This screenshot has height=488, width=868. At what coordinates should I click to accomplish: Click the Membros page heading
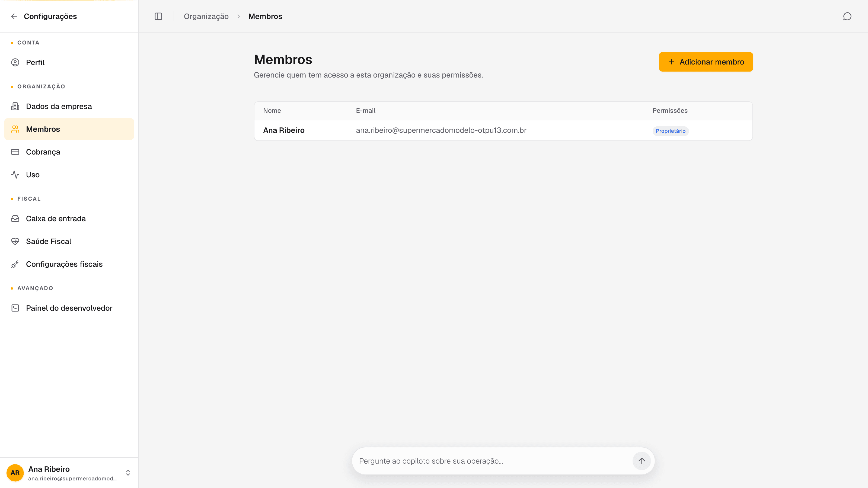[283, 59]
